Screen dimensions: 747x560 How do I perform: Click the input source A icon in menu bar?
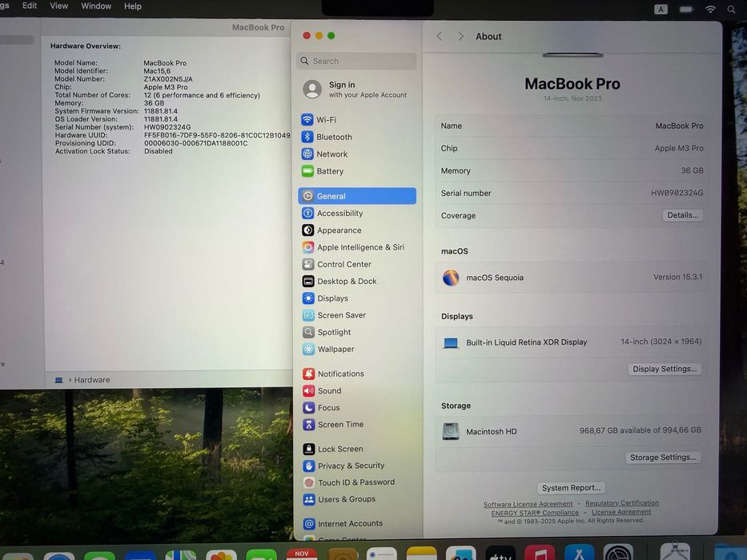(661, 9)
